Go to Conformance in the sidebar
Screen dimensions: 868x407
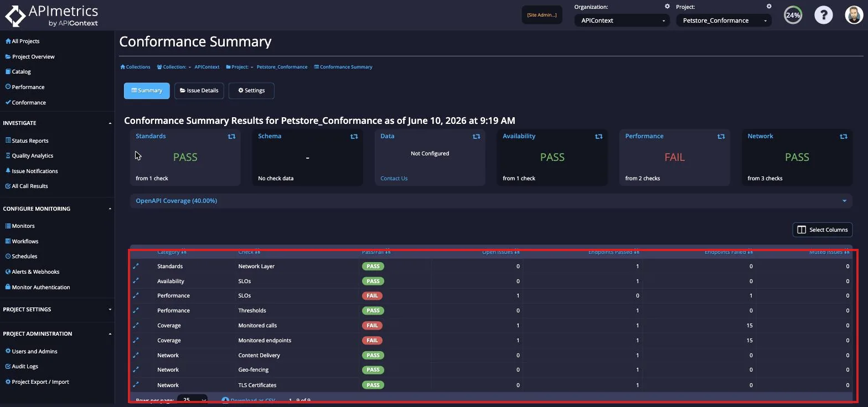pos(25,102)
